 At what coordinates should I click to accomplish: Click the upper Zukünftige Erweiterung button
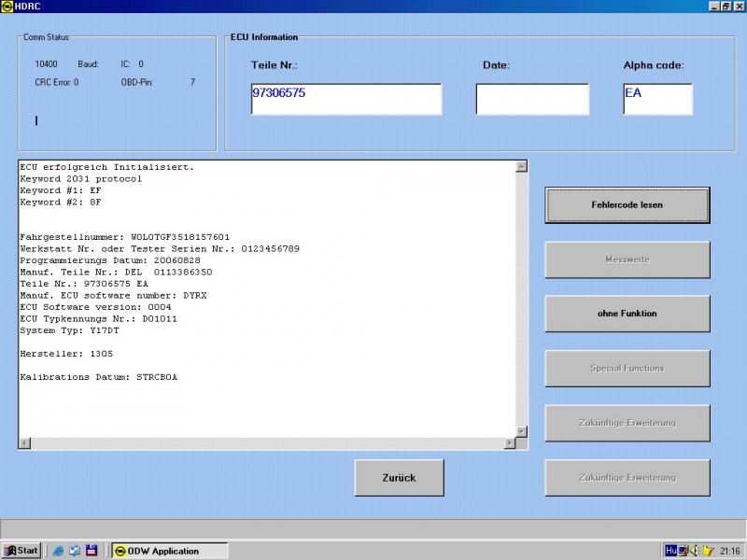[x=627, y=423]
